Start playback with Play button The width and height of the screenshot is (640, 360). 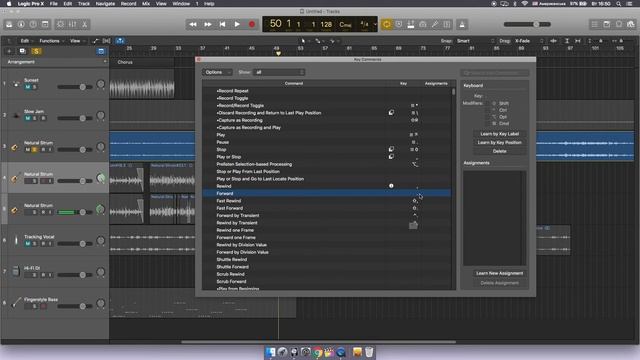[237, 24]
